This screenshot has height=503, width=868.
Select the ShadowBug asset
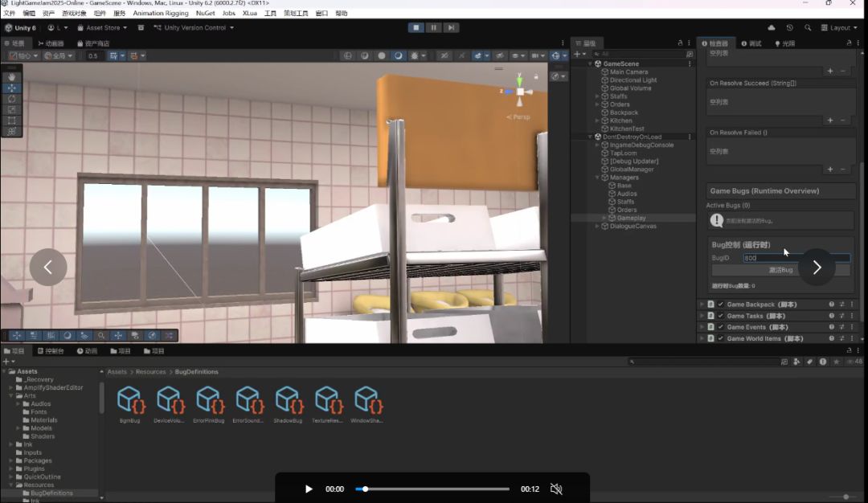pos(289,404)
